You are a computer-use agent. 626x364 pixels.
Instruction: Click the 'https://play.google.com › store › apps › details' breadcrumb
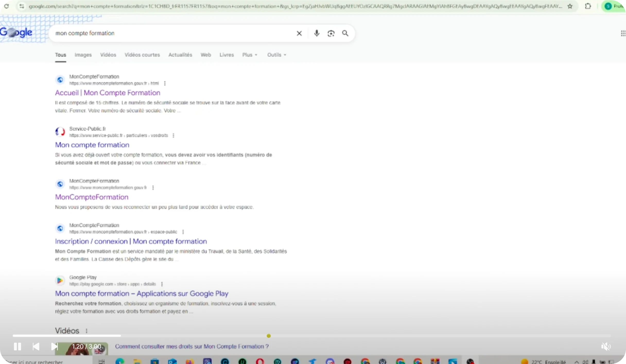112,284
